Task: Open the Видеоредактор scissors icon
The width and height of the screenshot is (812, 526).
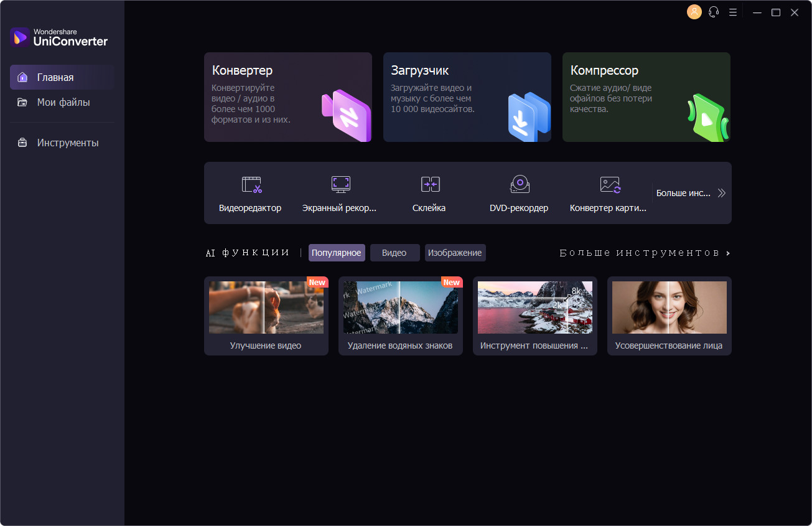Action: pos(251,184)
